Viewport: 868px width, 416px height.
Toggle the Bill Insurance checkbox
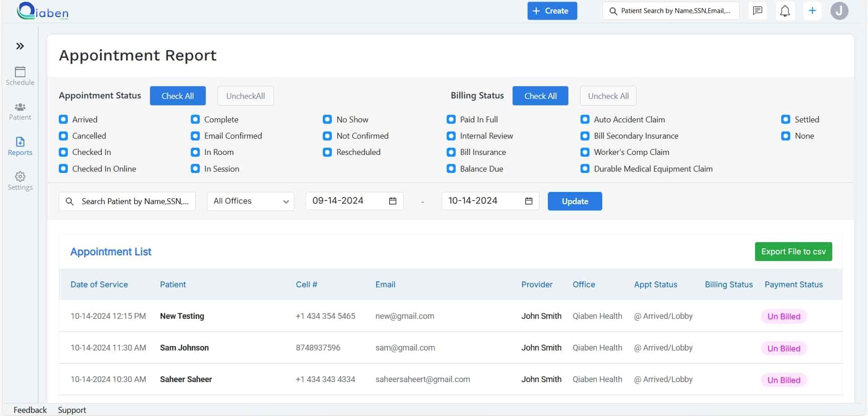(451, 152)
